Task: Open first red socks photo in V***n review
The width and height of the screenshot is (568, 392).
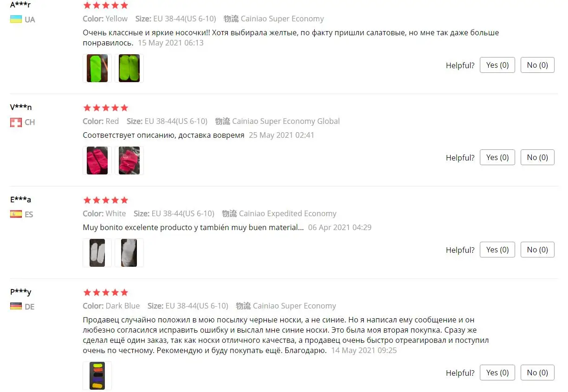Action: click(97, 161)
